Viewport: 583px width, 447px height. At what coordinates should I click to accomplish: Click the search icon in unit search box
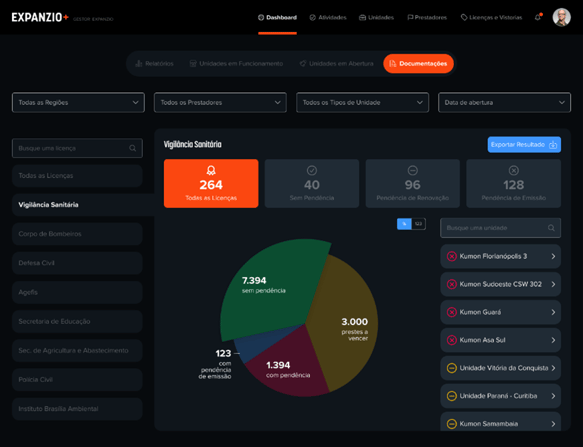pos(551,228)
